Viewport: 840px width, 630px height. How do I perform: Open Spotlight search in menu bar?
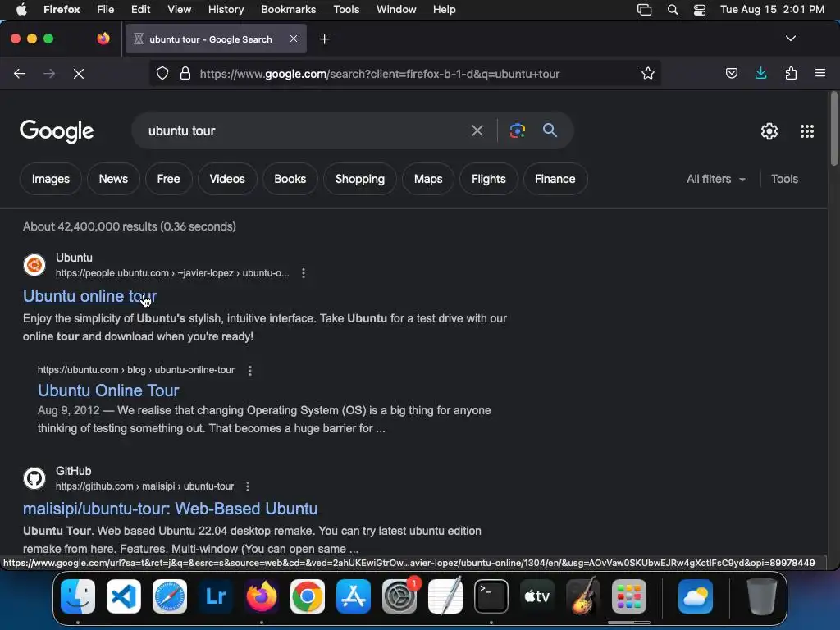point(673,10)
